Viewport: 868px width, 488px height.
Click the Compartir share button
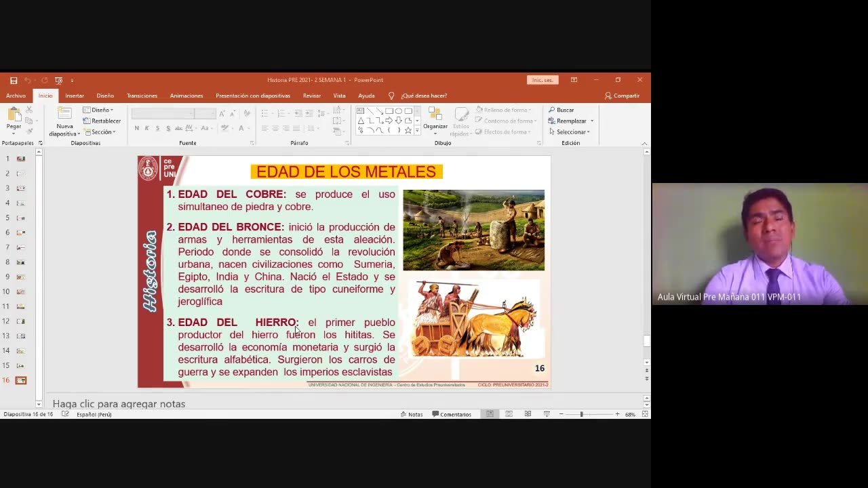tap(622, 96)
